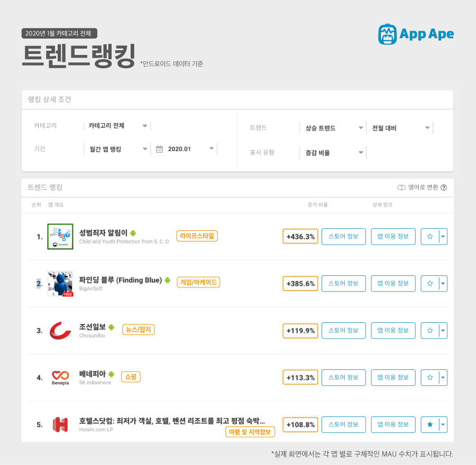Star the 조선일보 app
Image resolution: width=476 pixels, height=465 pixels.
tap(430, 331)
